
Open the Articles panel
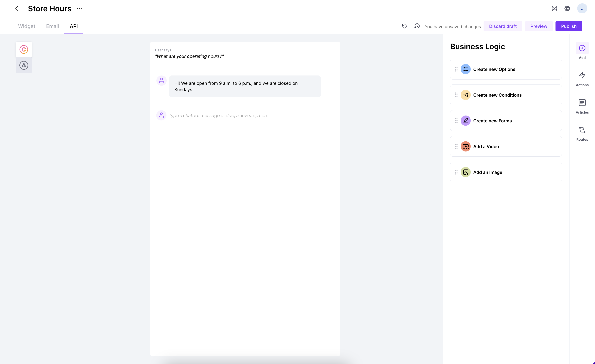click(582, 106)
